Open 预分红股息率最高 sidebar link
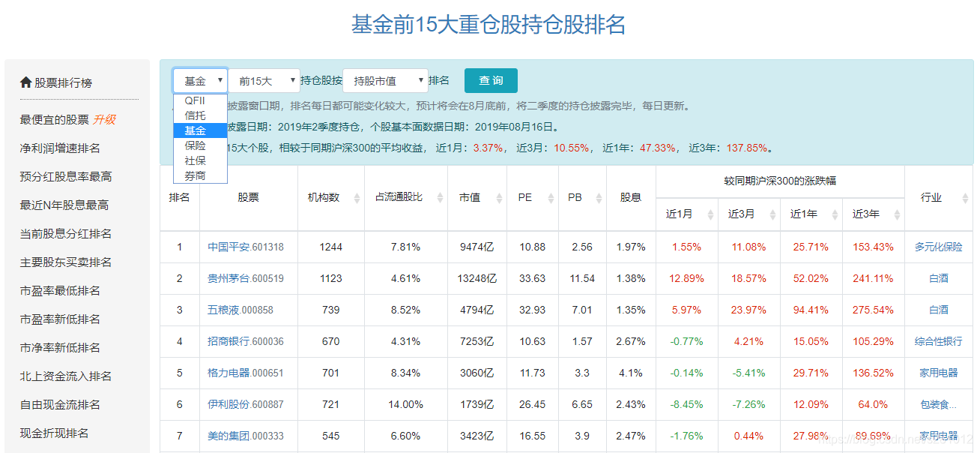Screen dimensions: 980x453 66,177
